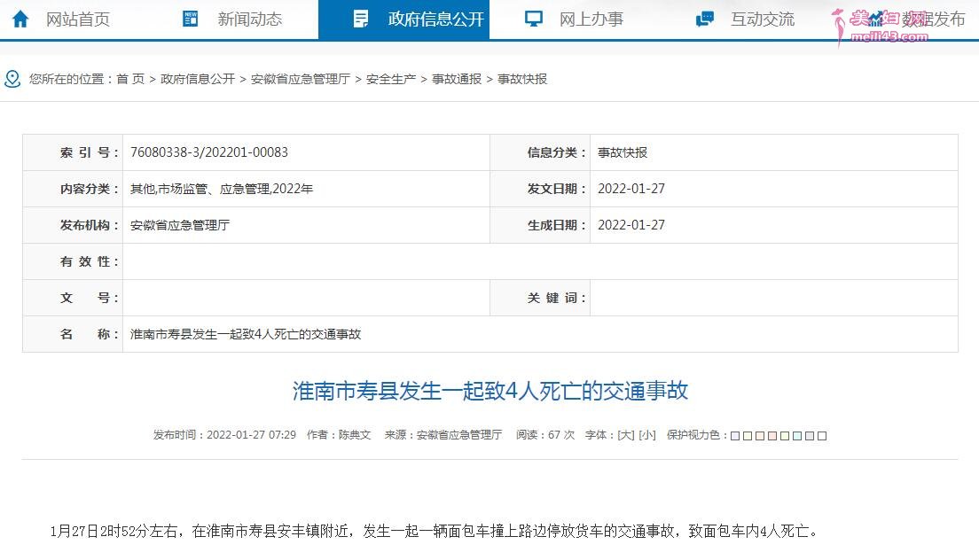979x560 pixels.
Task: Pick the lavender eye-protection color swatch
Action: [x=735, y=436]
